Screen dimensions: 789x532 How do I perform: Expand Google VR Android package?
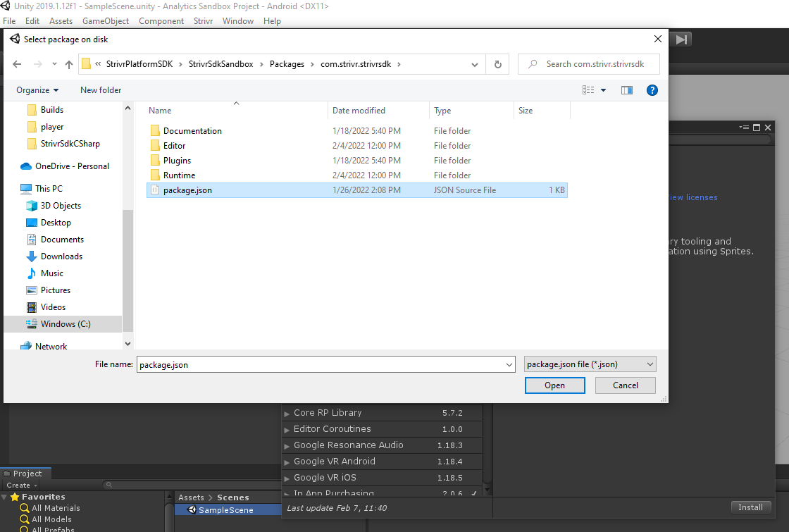tap(287, 462)
